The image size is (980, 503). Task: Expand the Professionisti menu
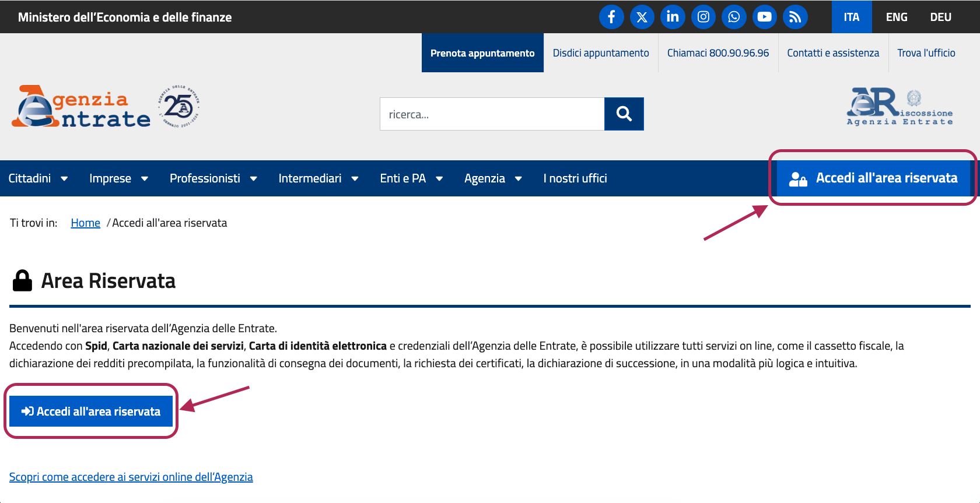[213, 178]
